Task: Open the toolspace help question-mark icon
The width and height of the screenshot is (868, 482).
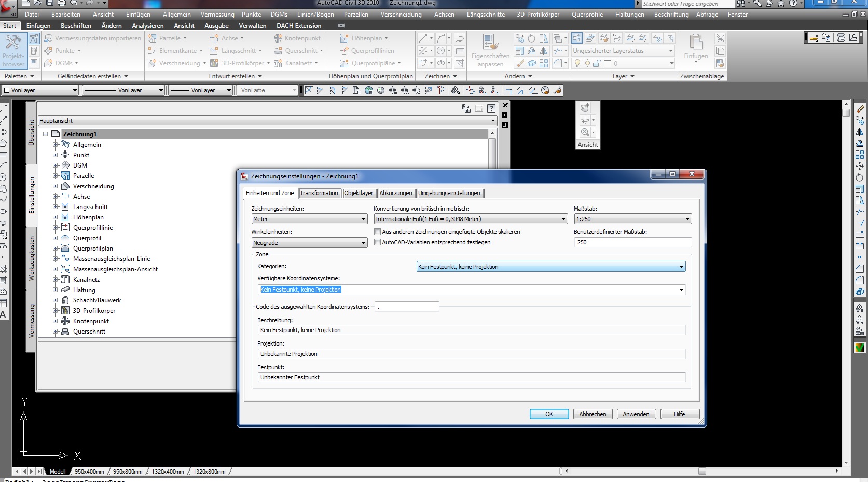Action: click(491, 108)
